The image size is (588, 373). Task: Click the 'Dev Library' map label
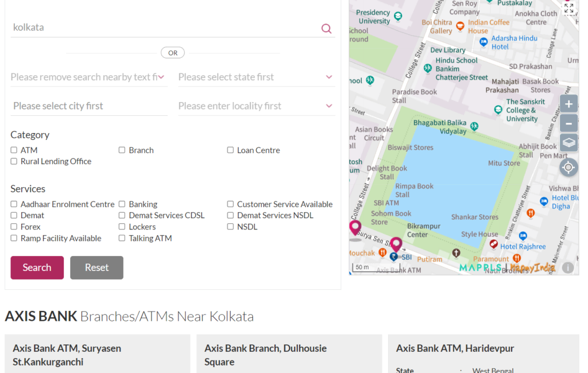tap(448, 50)
